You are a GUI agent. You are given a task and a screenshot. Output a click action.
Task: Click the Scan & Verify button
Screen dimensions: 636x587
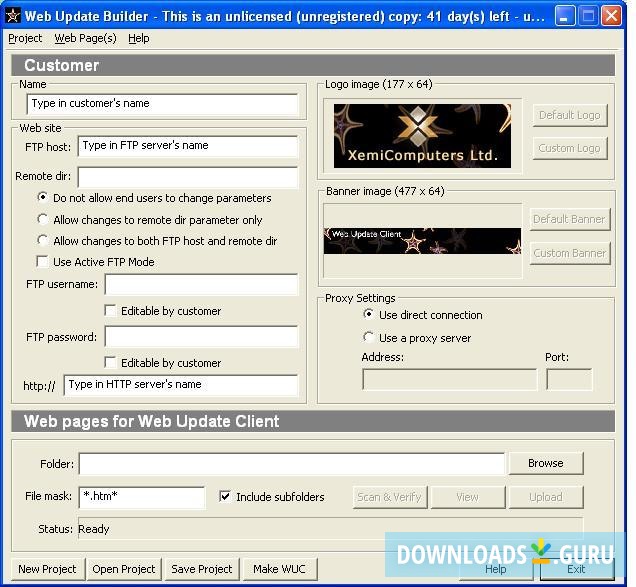[x=389, y=497]
